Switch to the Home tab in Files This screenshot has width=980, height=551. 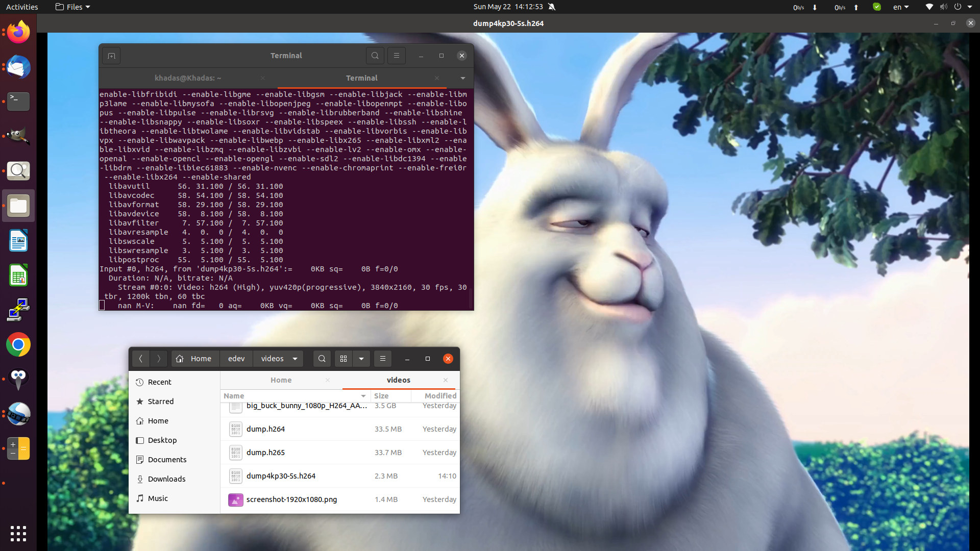[x=281, y=380]
